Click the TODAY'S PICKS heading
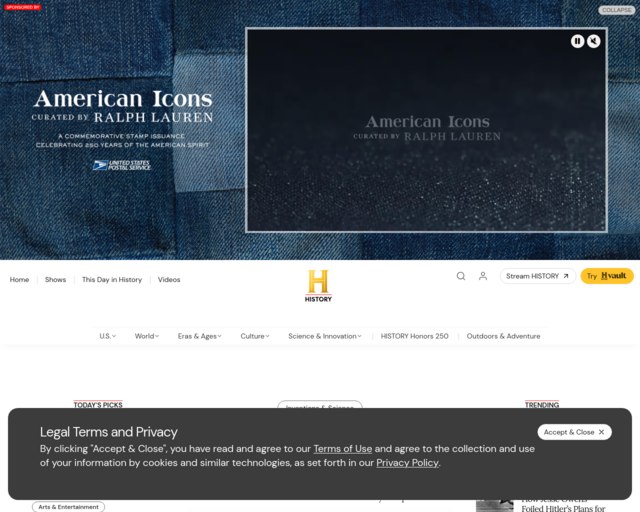 click(x=98, y=404)
